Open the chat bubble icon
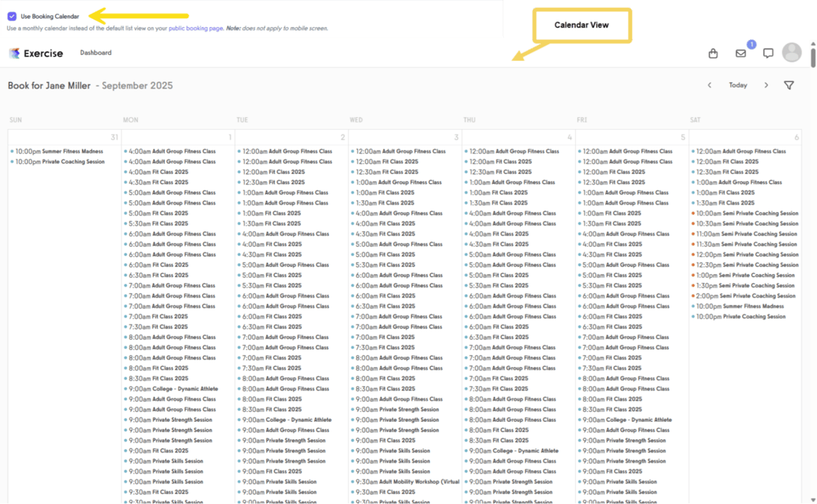817x504 pixels. click(x=767, y=53)
